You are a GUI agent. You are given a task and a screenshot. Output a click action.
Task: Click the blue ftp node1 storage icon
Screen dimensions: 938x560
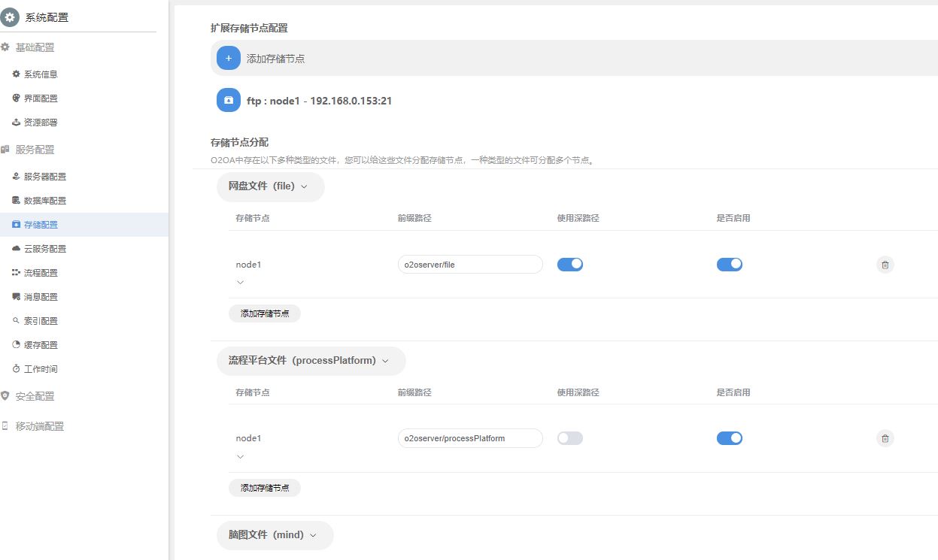click(x=229, y=100)
